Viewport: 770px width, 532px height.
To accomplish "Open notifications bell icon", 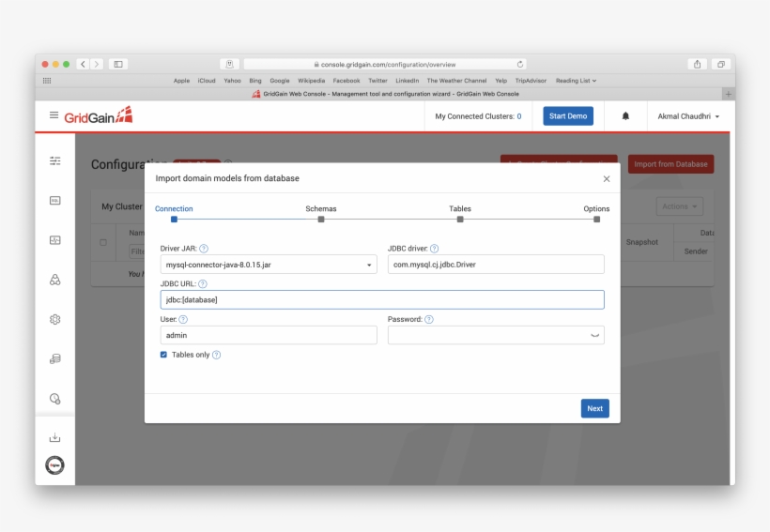I will (625, 116).
